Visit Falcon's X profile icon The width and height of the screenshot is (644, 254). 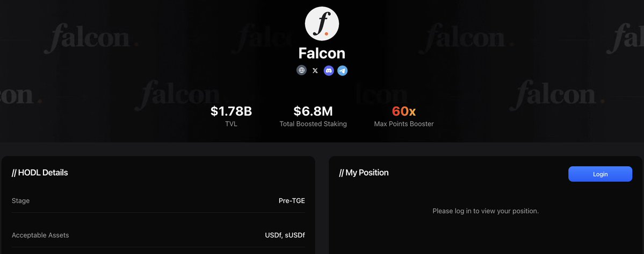[315, 70]
